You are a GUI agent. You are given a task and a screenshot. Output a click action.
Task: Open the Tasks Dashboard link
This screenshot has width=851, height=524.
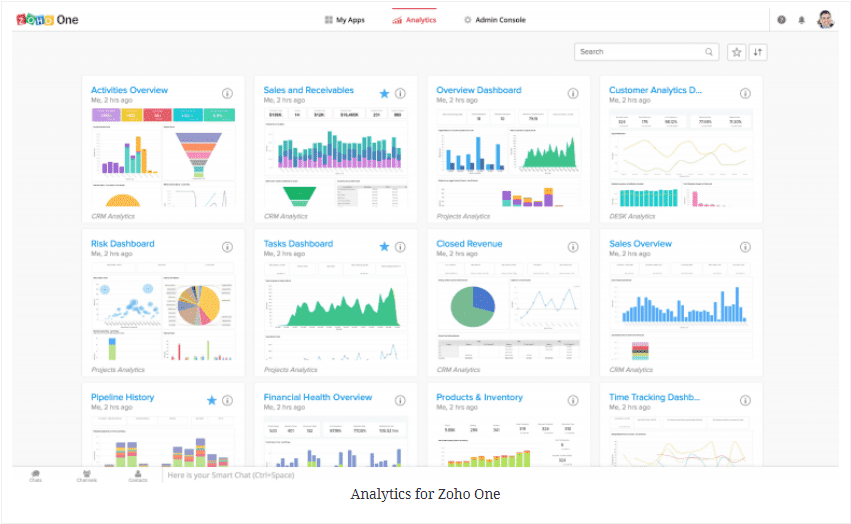[x=298, y=244]
